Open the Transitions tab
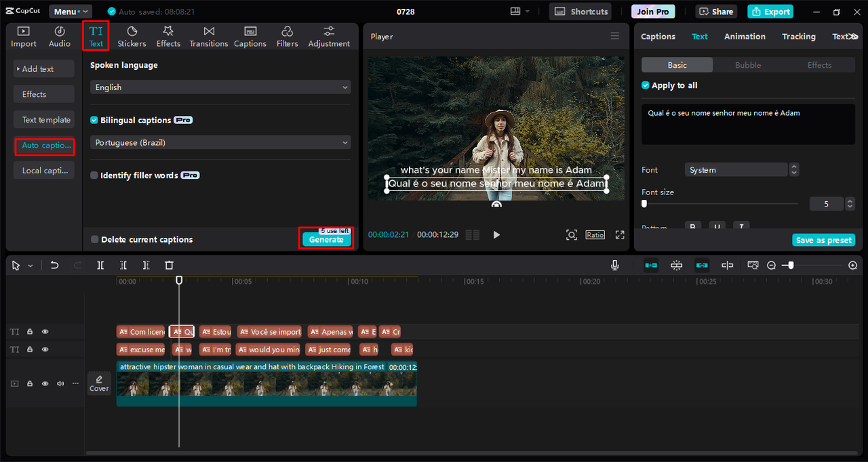Viewport: 868px width, 462px height. pos(209,37)
